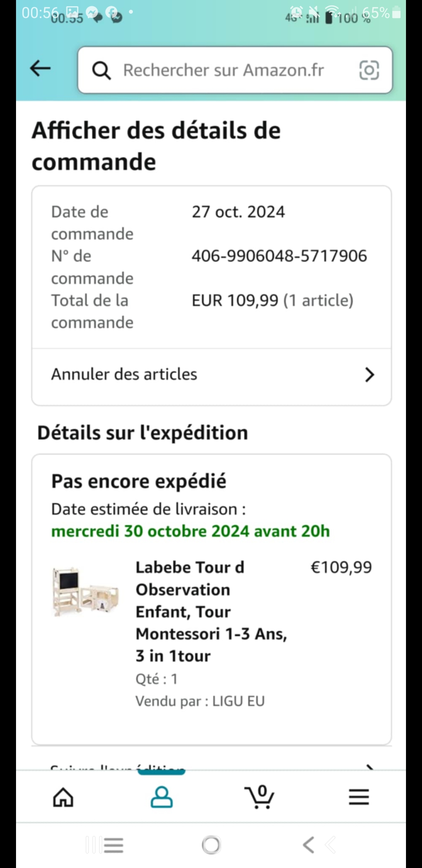Open the Labebe product thumbnail image
422x868 pixels.
pos(85,592)
